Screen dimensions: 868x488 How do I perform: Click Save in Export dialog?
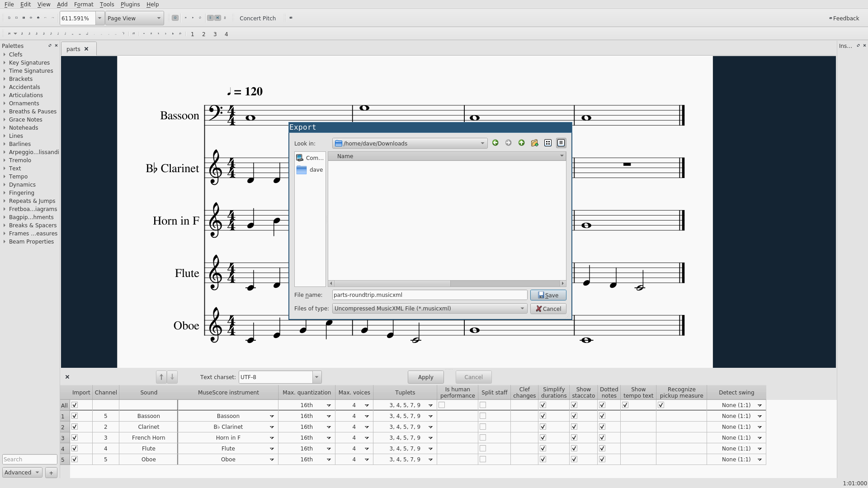coord(548,295)
